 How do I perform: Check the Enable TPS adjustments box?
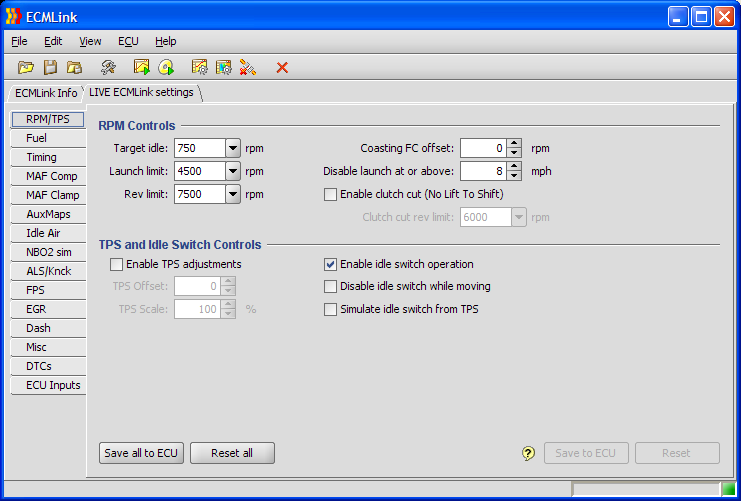coord(117,264)
